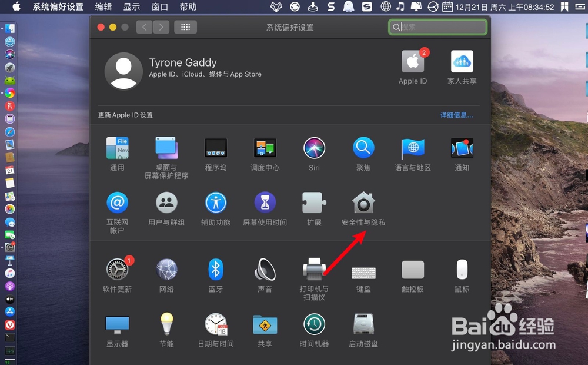Viewport: 588px width, 365px height.
Task: Open the 窗口 menu
Action: pyautogui.click(x=160, y=6)
